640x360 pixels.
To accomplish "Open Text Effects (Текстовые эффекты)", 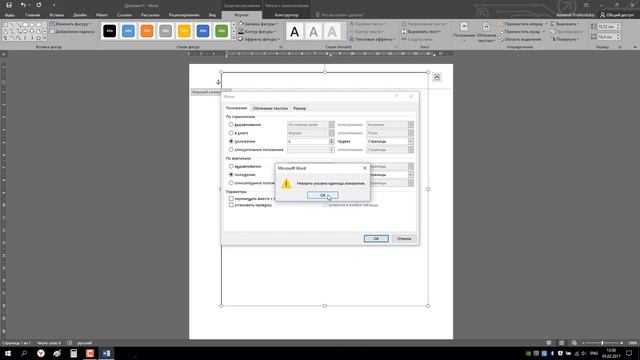I will tap(372, 39).
